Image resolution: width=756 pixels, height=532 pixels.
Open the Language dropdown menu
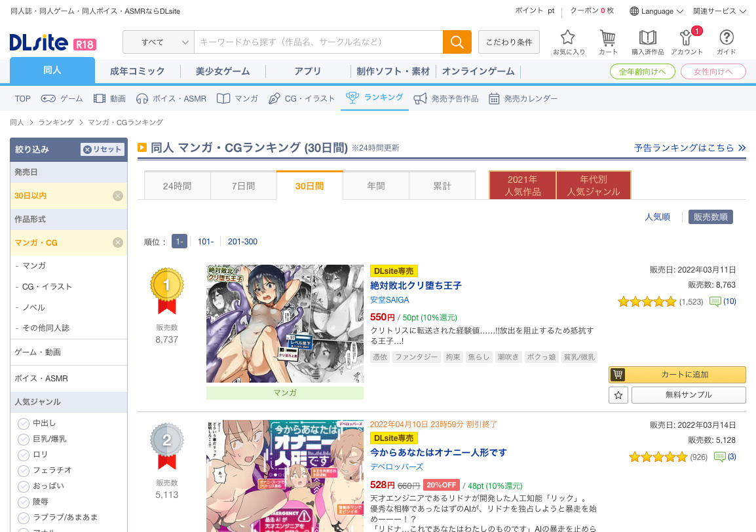656,11
